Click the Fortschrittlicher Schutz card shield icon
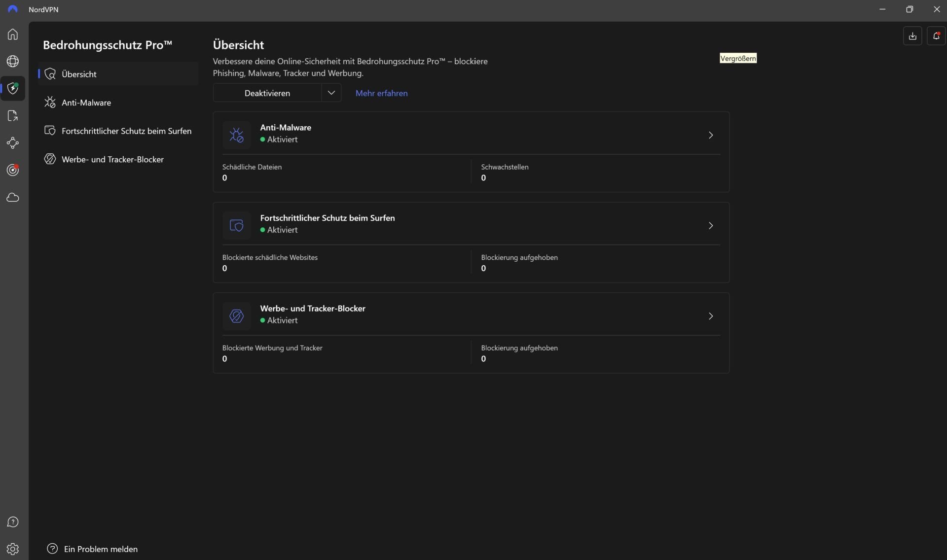Screen dimensions: 947x560 (237, 225)
